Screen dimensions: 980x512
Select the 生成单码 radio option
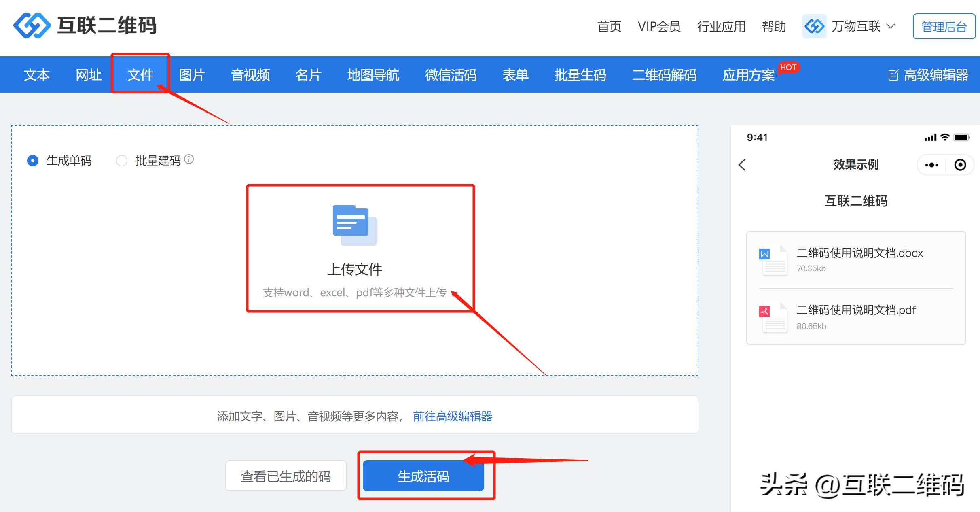coord(33,161)
